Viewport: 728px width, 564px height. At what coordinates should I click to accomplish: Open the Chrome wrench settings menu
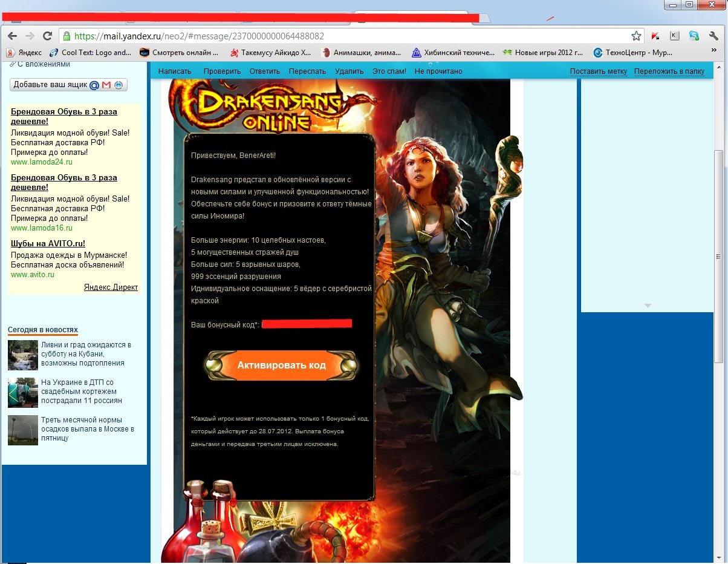coord(713,36)
